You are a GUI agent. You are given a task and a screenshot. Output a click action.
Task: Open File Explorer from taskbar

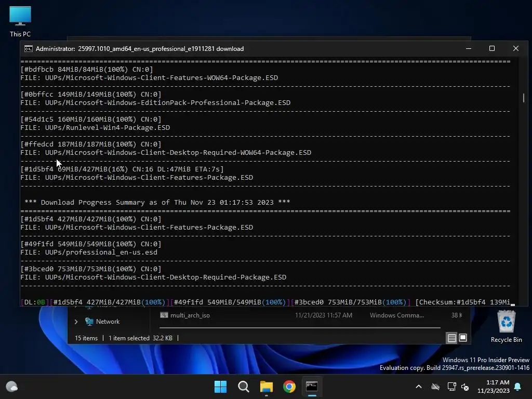[x=267, y=387]
